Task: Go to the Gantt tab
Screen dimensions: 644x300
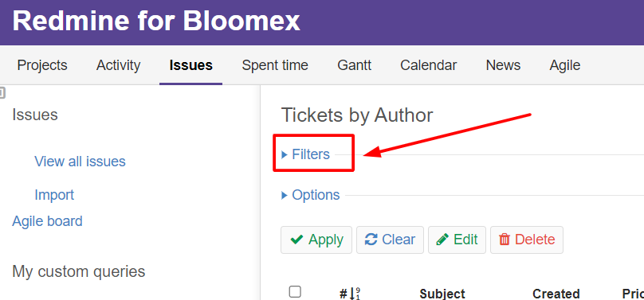Action: tap(355, 65)
